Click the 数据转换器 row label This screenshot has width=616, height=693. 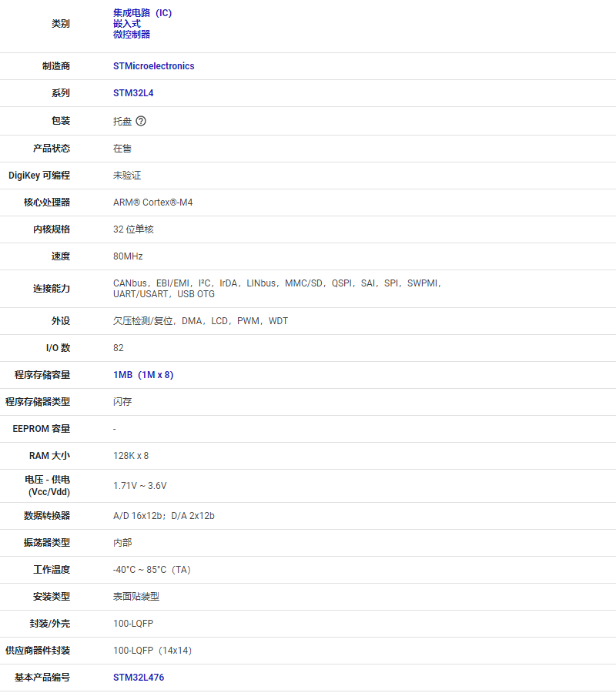click(x=47, y=516)
